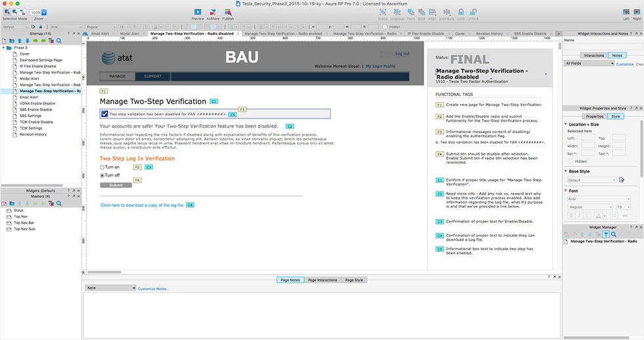Click the page notes text area
Screen dimensions: 644x340
(x=322, y=316)
